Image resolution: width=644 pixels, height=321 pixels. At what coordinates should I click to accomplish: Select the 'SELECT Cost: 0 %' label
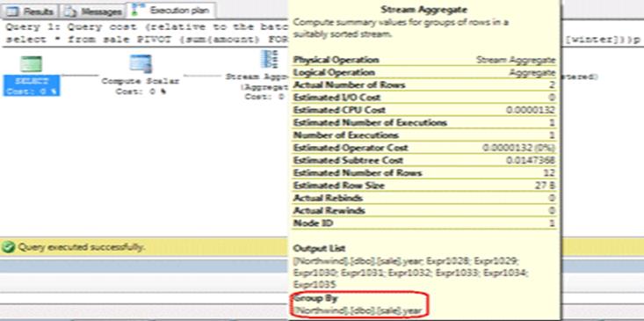pos(32,86)
